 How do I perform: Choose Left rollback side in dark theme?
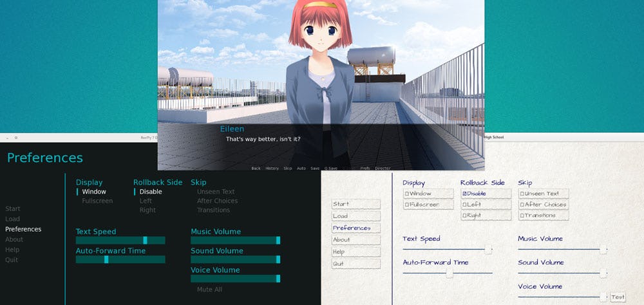coord(146,201)
